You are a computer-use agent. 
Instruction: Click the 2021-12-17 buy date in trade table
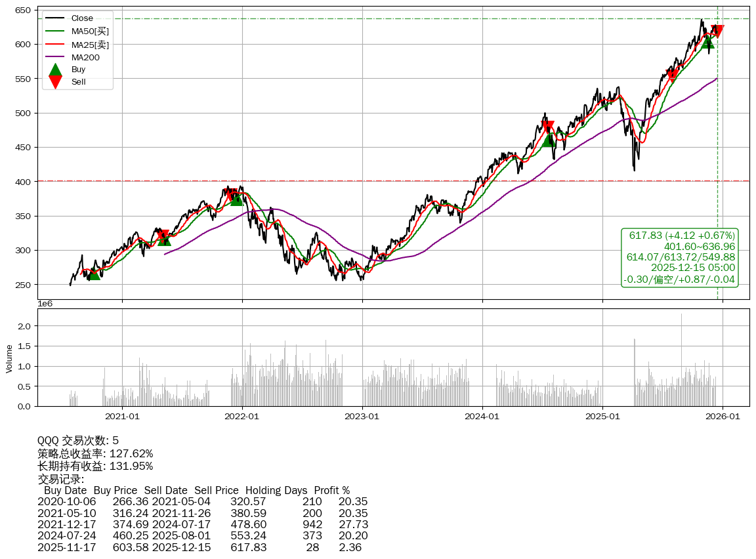click(66, 524)
